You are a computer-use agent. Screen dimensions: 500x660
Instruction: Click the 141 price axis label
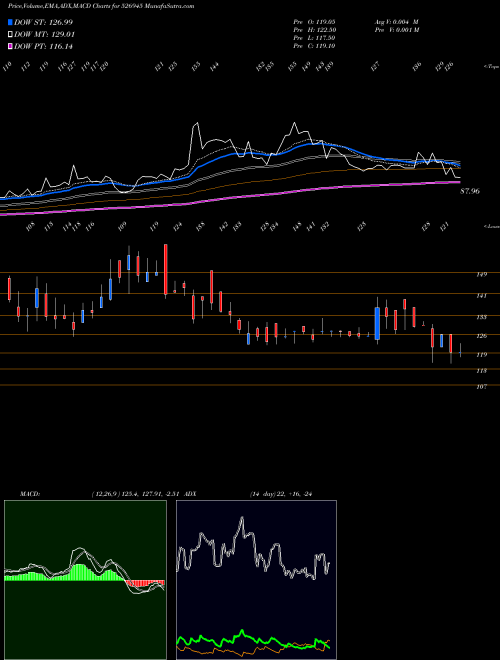pos(481,296)
